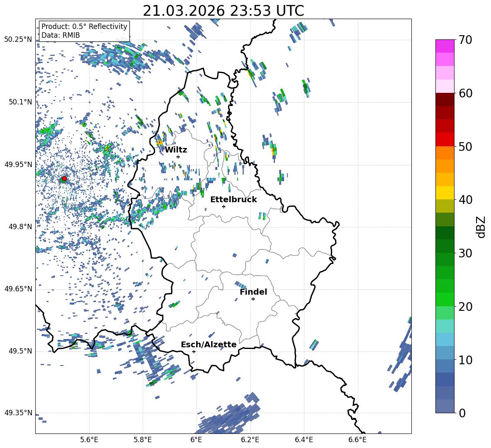Click the timestamp title 21.03.2026 23:53 UTC
This screenshot has width=491, height=448.
click(x=223, y=11)
